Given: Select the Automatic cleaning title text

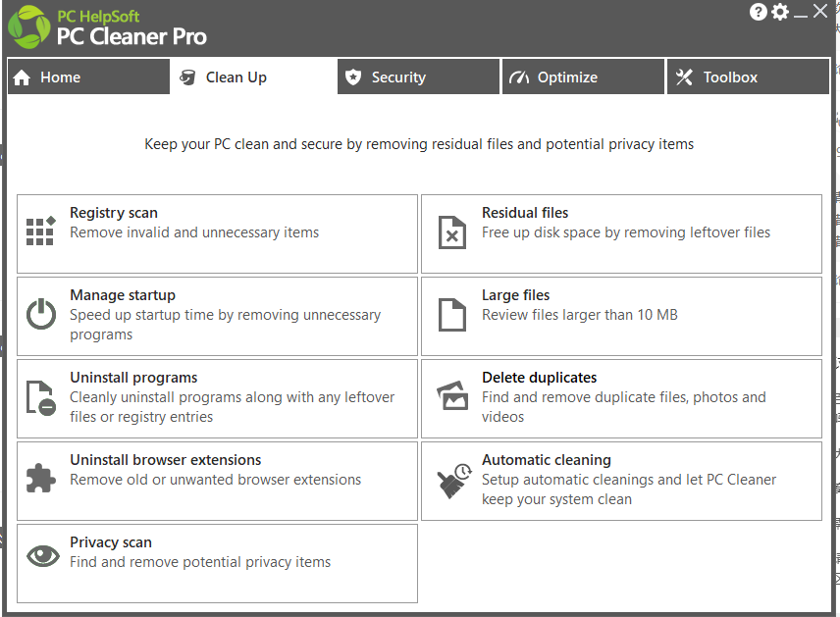Looking at the screenshot, I should pos(546,460).
